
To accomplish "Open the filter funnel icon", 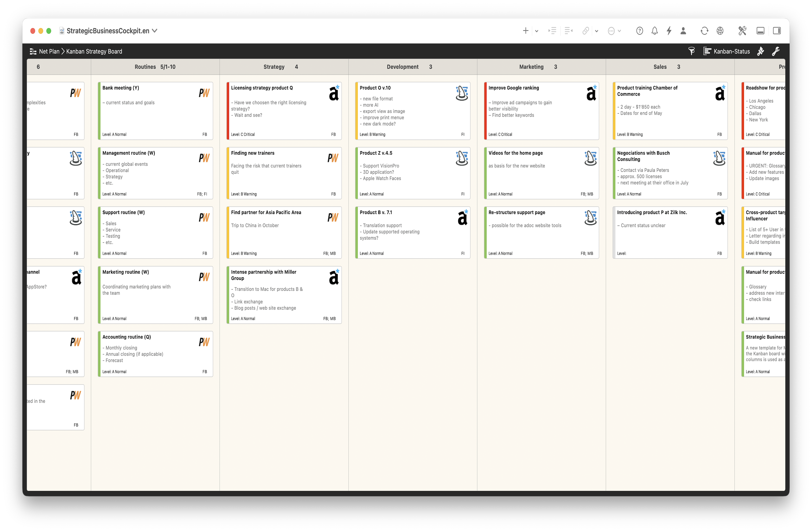I will (x=692, y=51).
